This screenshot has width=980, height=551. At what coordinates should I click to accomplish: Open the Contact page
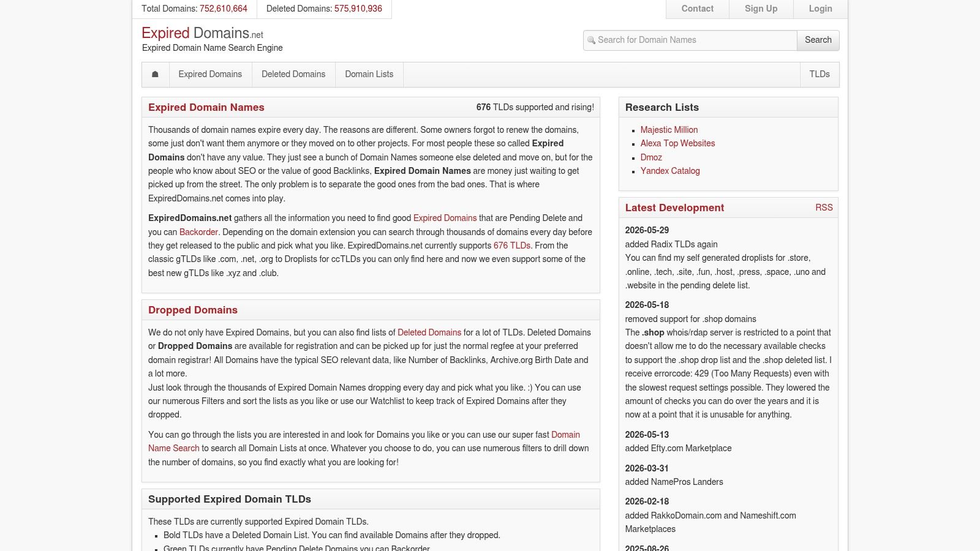[698, 9]
